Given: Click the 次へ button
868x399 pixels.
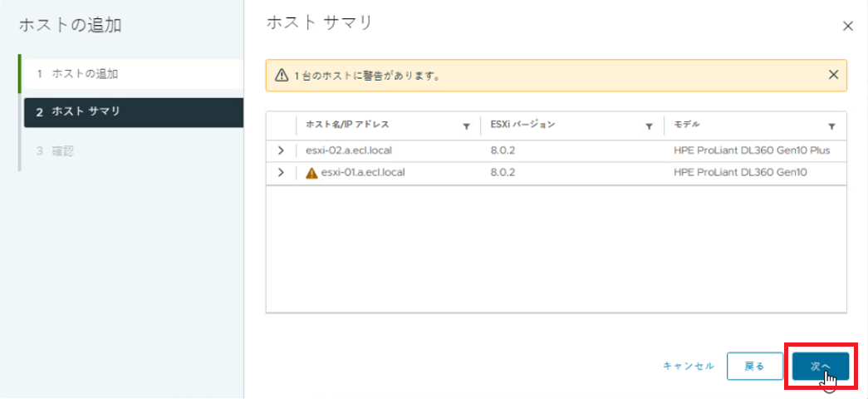Looking at the screenshot, I should [820, 366].
